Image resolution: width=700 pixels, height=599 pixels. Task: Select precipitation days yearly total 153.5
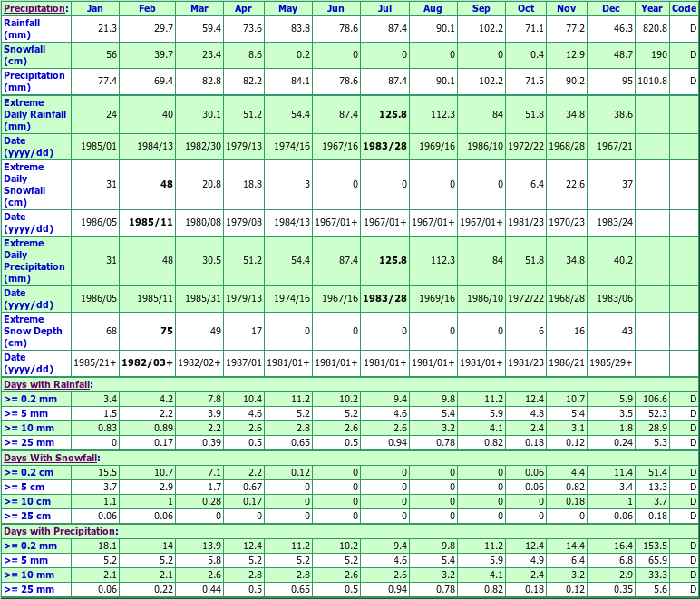coord(655,546)
